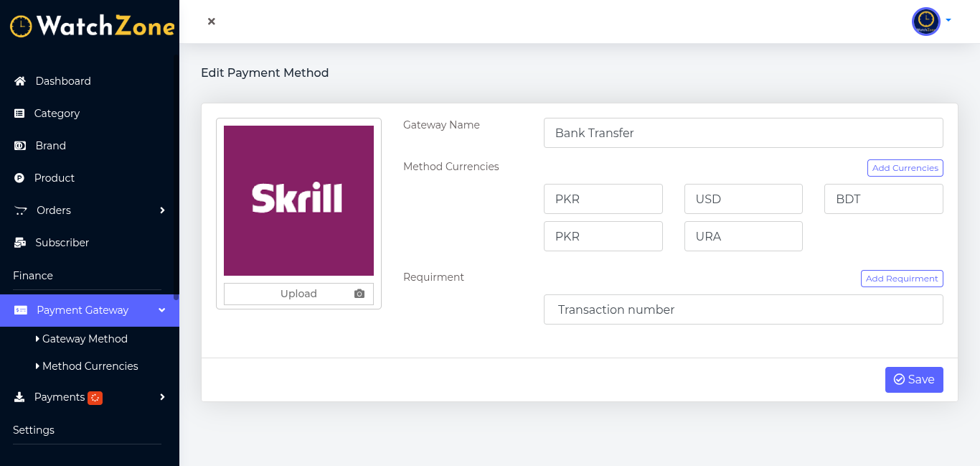Click the Category list icon in sidebar
The image size is (980, 466).
point(19,113)
